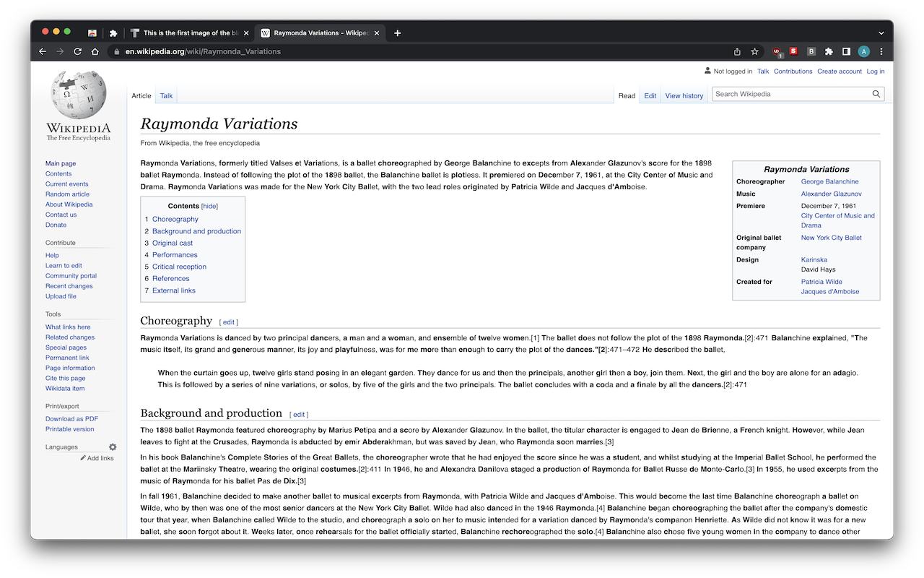Switch to the Talk tab
Image resolution: width=924 pixels, height=578 pixels.
click(x=166, y=95)
